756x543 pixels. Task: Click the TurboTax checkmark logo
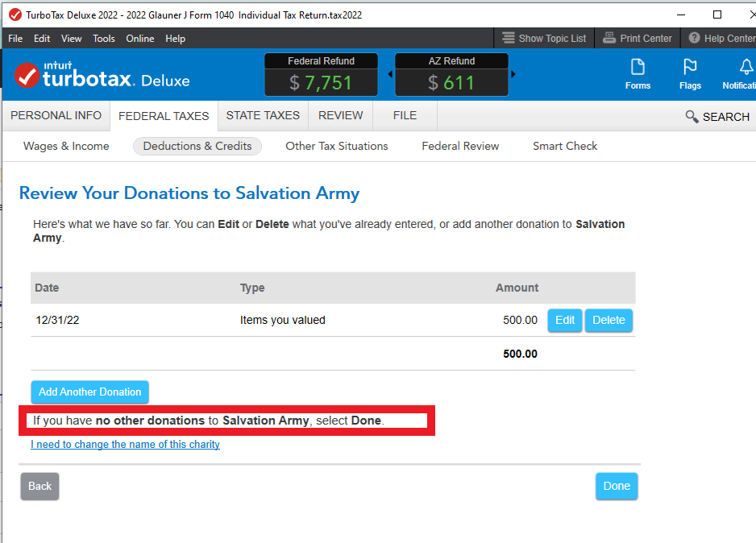pos(27,76)
